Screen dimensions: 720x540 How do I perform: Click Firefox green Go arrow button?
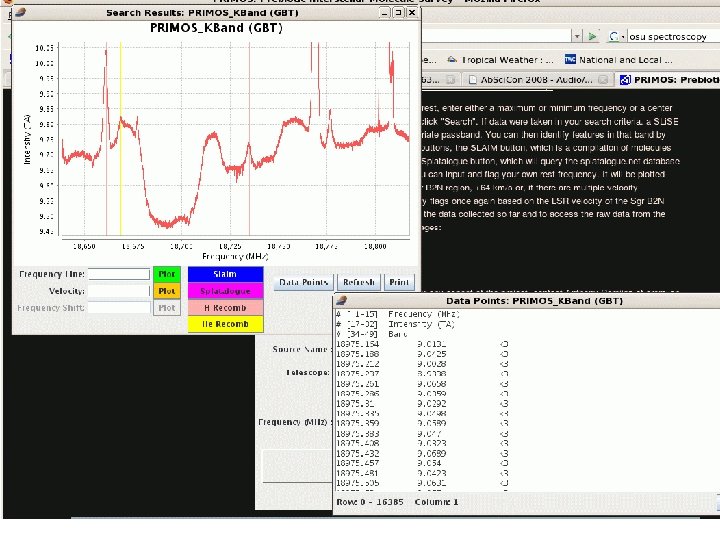(x=593, y=36)
